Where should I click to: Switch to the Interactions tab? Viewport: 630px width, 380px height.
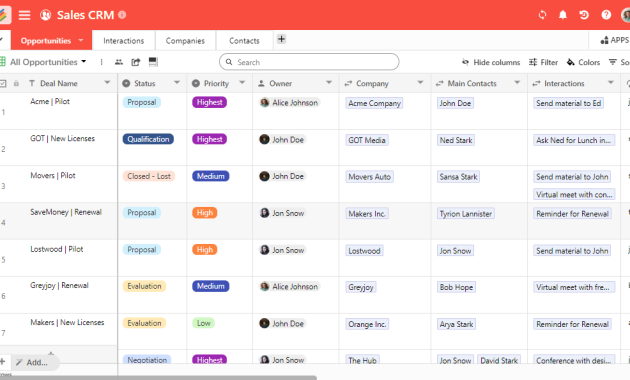point(123,41)
